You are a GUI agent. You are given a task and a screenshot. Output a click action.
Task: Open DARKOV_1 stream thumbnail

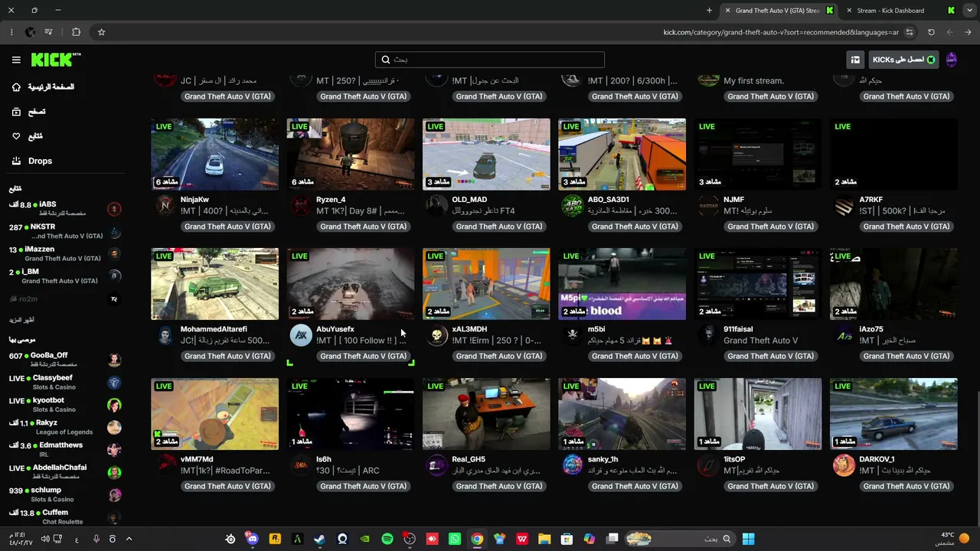[893, 414]
